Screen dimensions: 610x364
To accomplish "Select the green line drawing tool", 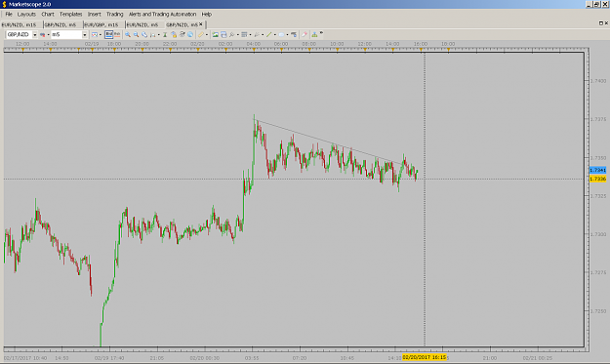I will tap(268, 34).
